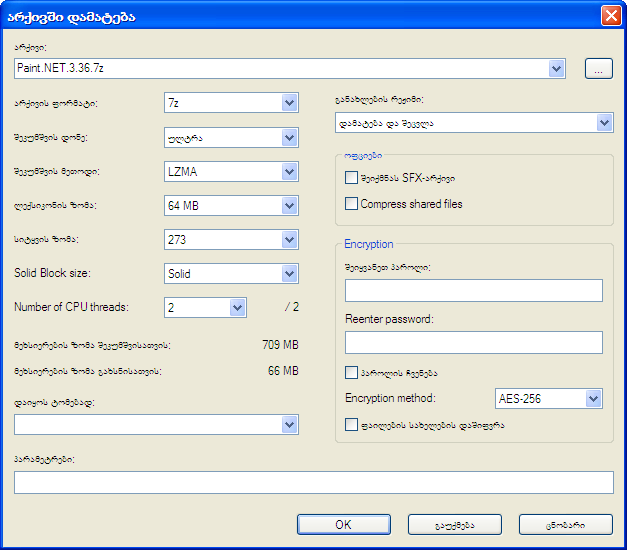
Task: Toggle the Compress shared files checkbox
Action: coord(351,204)
